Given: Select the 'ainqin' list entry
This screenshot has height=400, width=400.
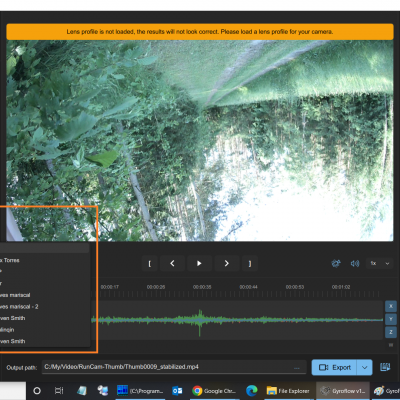Looking at the screenshot, I should (44, 330).
